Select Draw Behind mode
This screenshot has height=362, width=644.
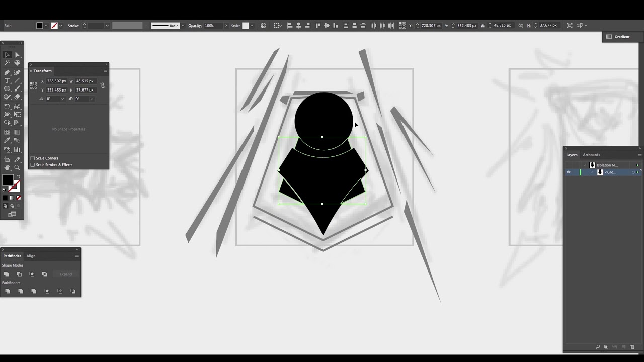click(12, 206)
